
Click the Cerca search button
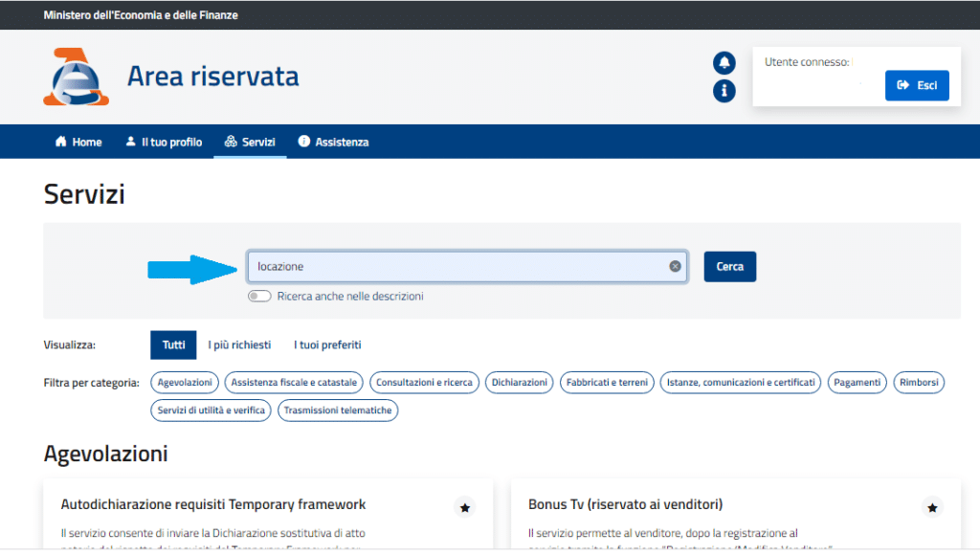(730, 267)
